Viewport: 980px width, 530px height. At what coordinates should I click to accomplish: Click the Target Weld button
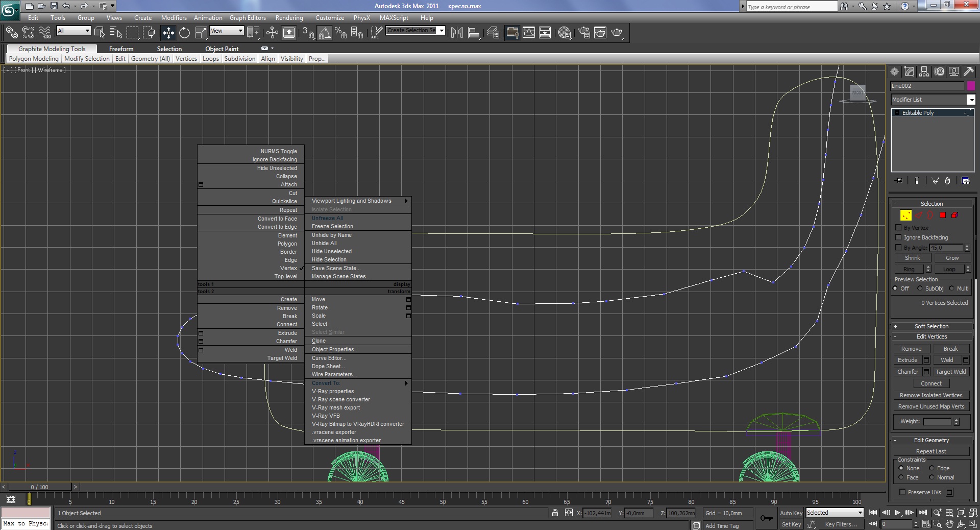[x=950, y=372]
